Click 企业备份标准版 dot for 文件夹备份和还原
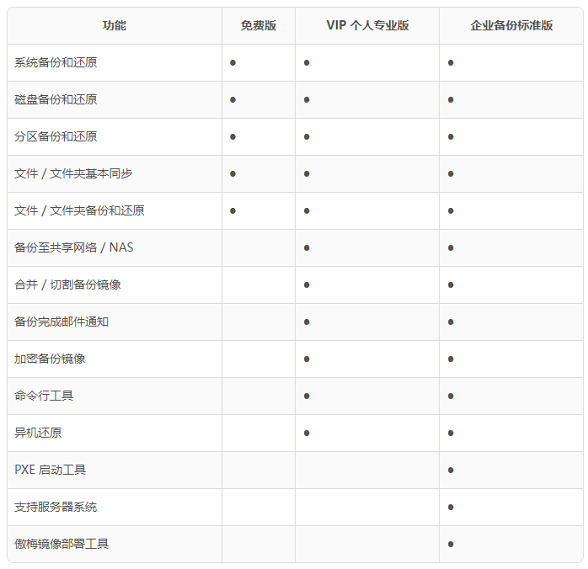 click(x=451, y=211)
